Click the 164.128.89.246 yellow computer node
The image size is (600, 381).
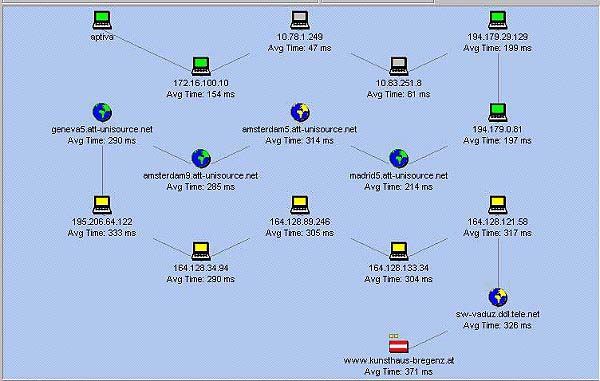tap(300, 205)
